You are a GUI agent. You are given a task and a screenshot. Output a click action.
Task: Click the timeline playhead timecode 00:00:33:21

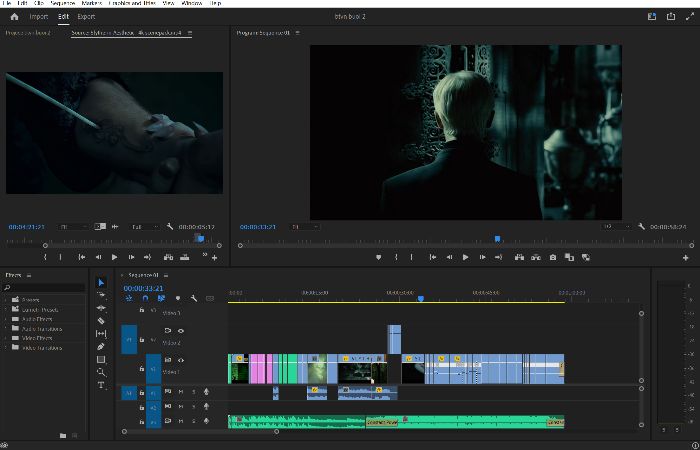143,288
